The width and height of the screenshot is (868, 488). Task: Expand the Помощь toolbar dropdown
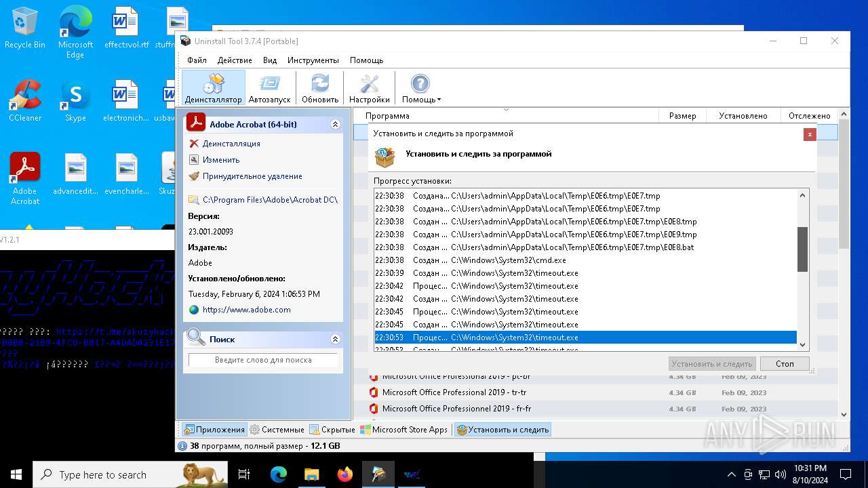421,88
